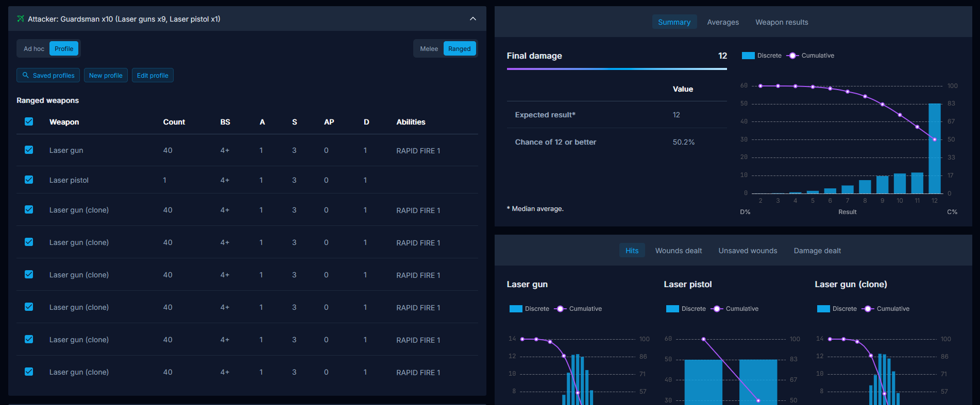Toggle Cumulative legend in Laser pistol chart
This screenshot has width=980, height=405.
[735, 309]
